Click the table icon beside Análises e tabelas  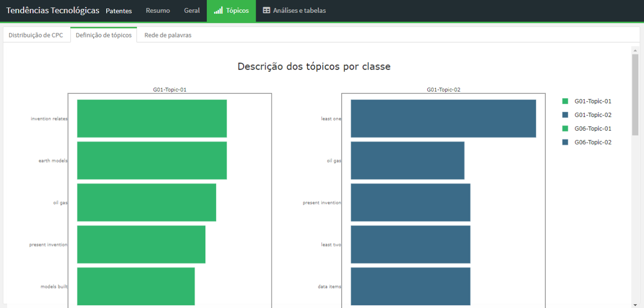pyautogui.click(x=267, y=10)
